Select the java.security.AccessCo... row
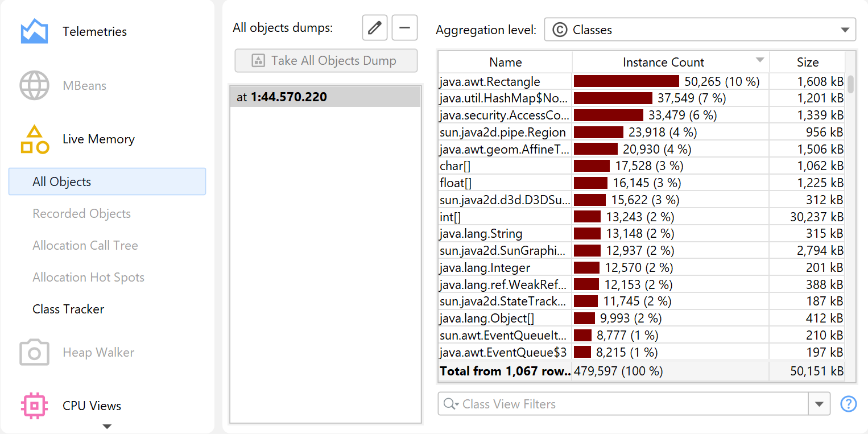The image size is (868, 434). click(x=642, y=115)
